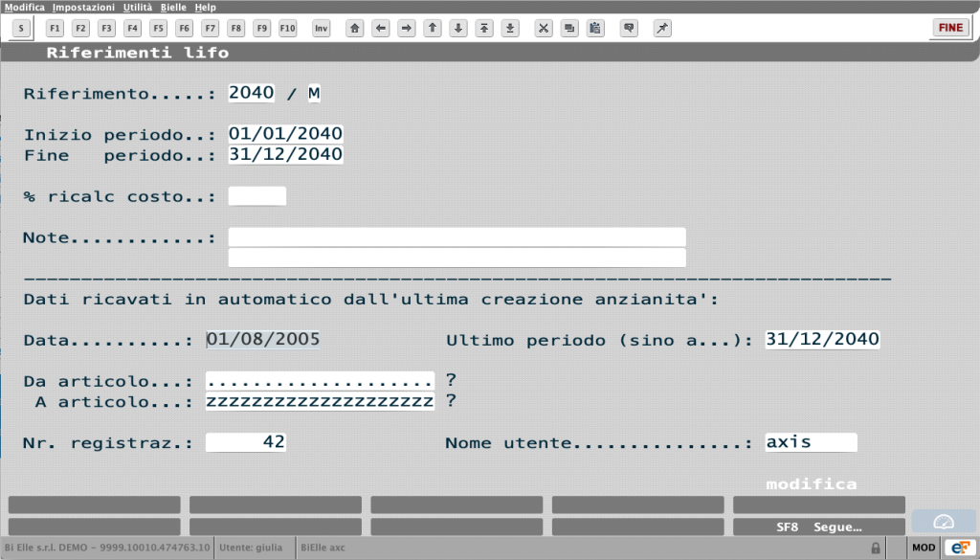Click the F8 function key button

pos(235,28)
